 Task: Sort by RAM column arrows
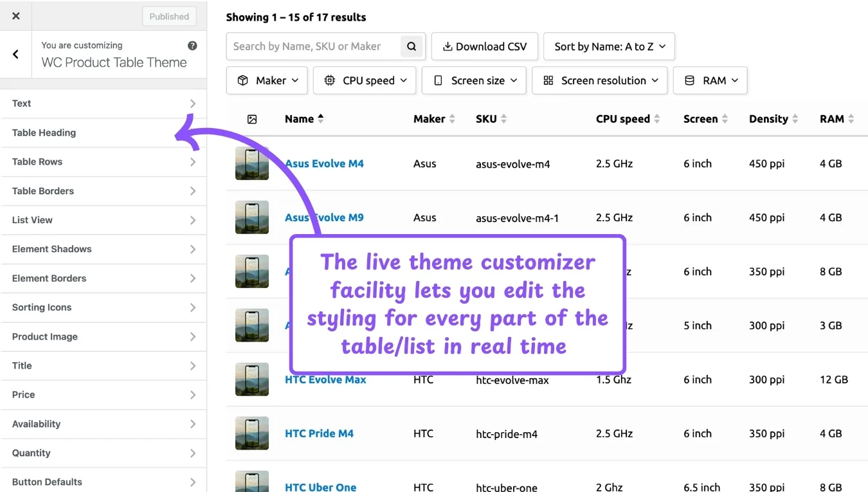click(x=851, y=119)
